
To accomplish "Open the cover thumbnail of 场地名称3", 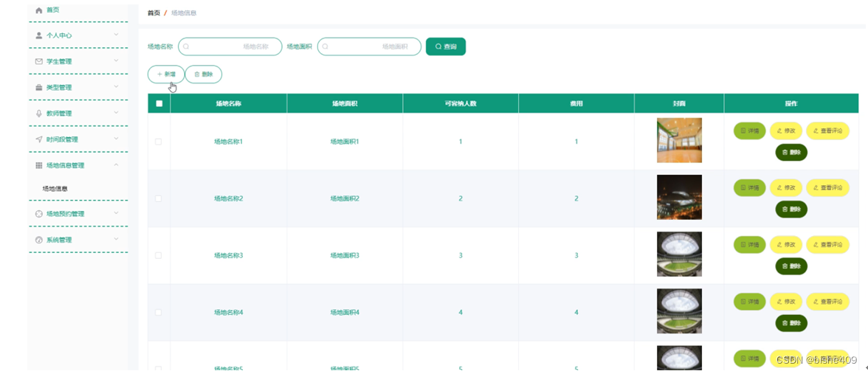I will click(679, 254).
